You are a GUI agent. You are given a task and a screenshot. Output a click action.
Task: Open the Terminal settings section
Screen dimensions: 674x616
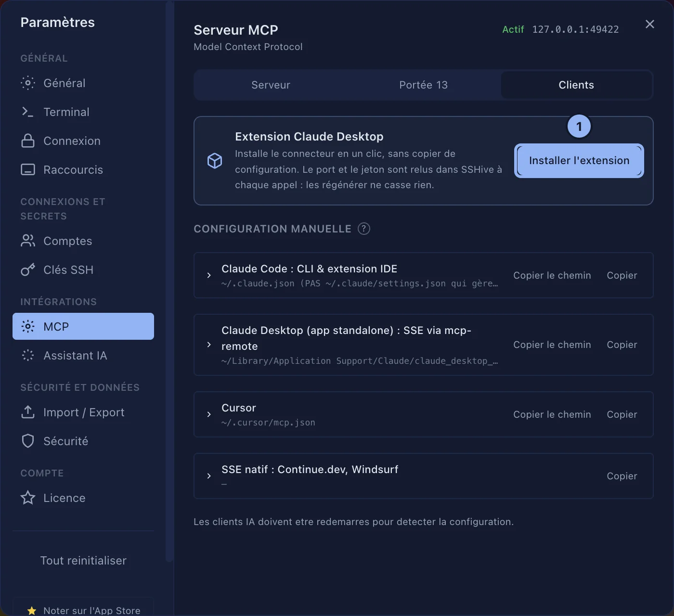pyautogui.click(x=83, y=112)
